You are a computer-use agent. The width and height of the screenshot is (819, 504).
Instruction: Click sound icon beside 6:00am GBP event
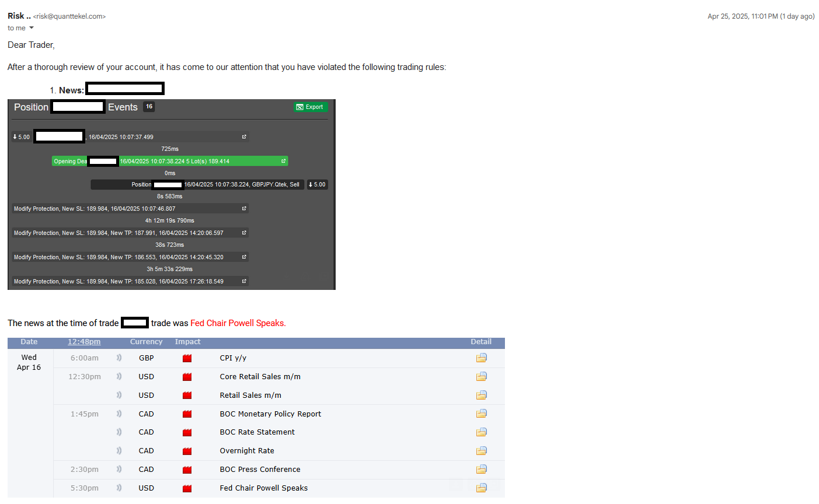pyautogui.click(x=119, y=358)
